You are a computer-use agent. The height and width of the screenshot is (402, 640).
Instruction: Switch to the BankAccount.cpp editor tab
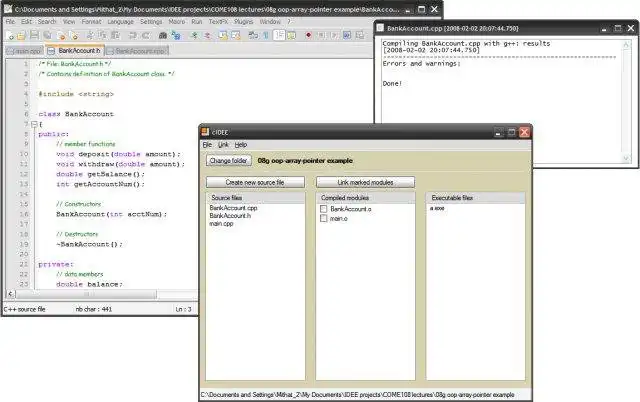[138, 50]
